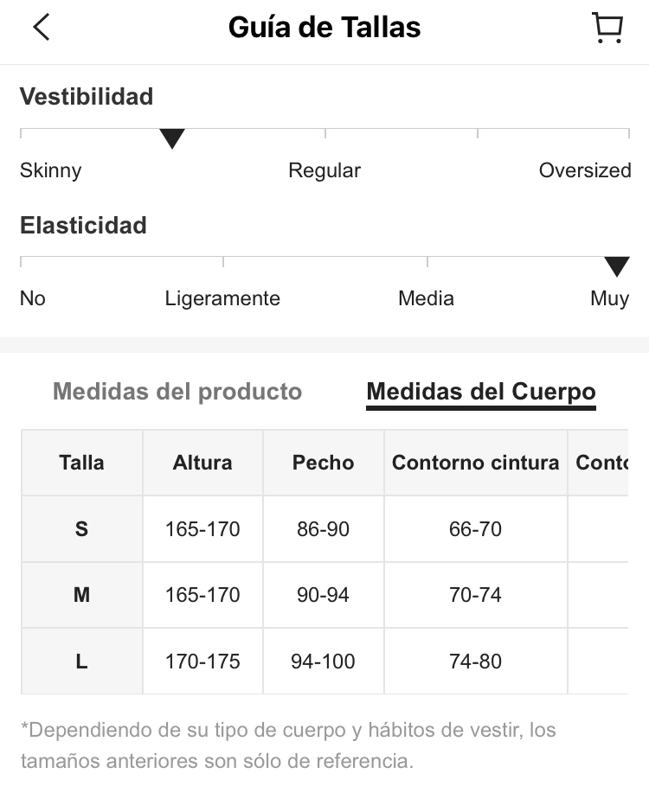
Task: Open the shopping cart icon
Action: coord(607,28)
